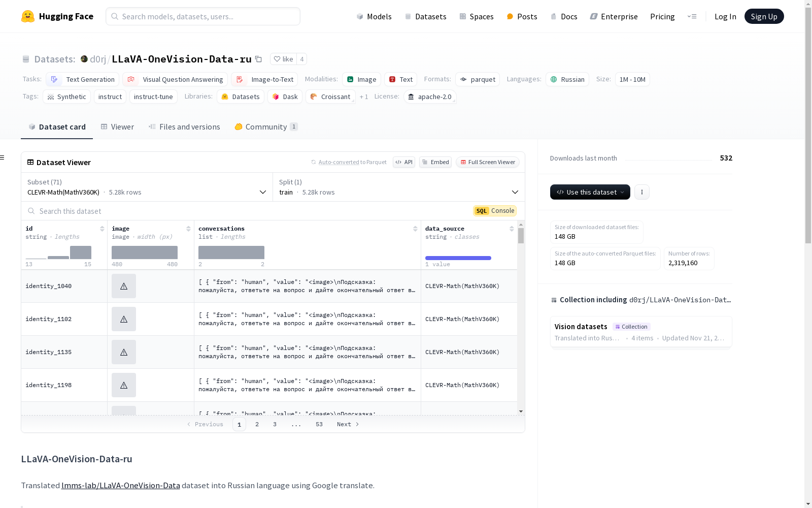
Task: Sort by the data_source column icon
Action: click(512, 229)
